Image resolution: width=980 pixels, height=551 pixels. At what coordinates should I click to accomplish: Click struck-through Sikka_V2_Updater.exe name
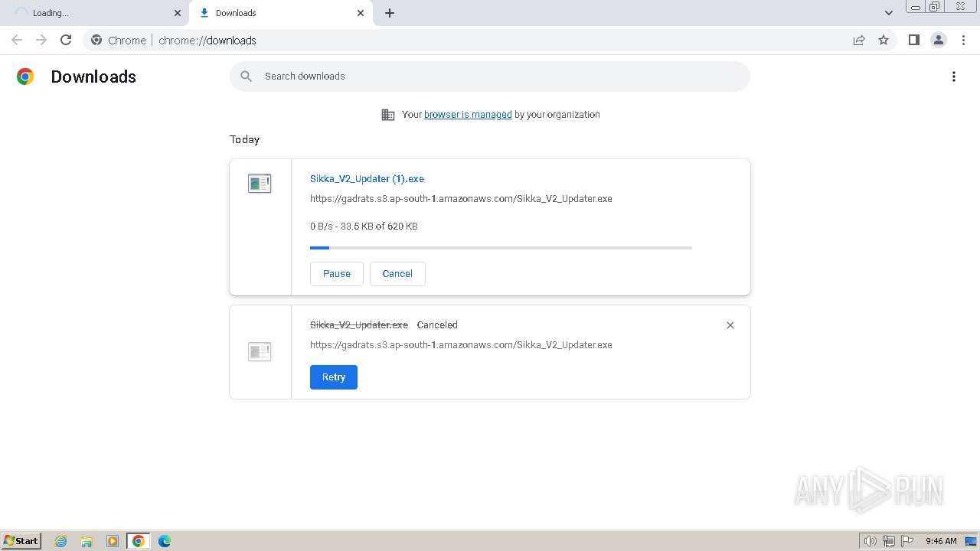point(359,325)
